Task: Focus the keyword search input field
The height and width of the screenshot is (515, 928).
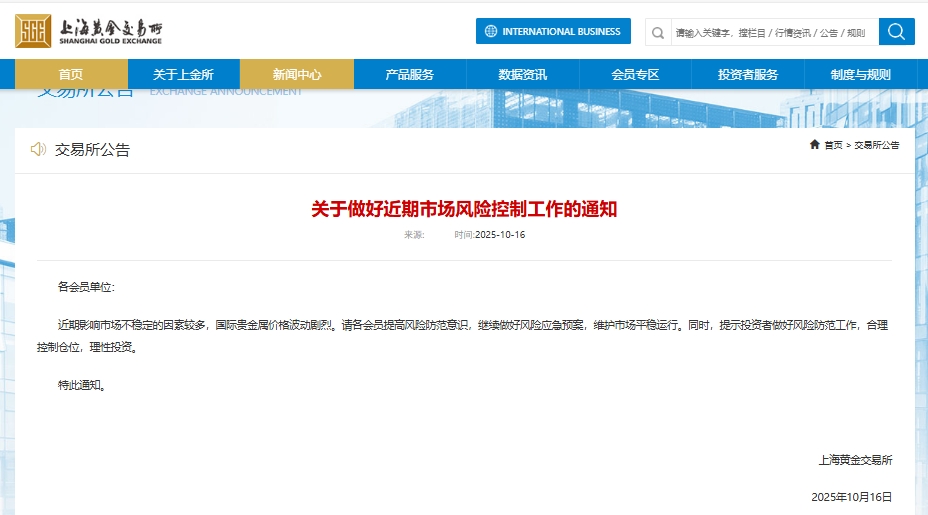Action: click(770, 32)
